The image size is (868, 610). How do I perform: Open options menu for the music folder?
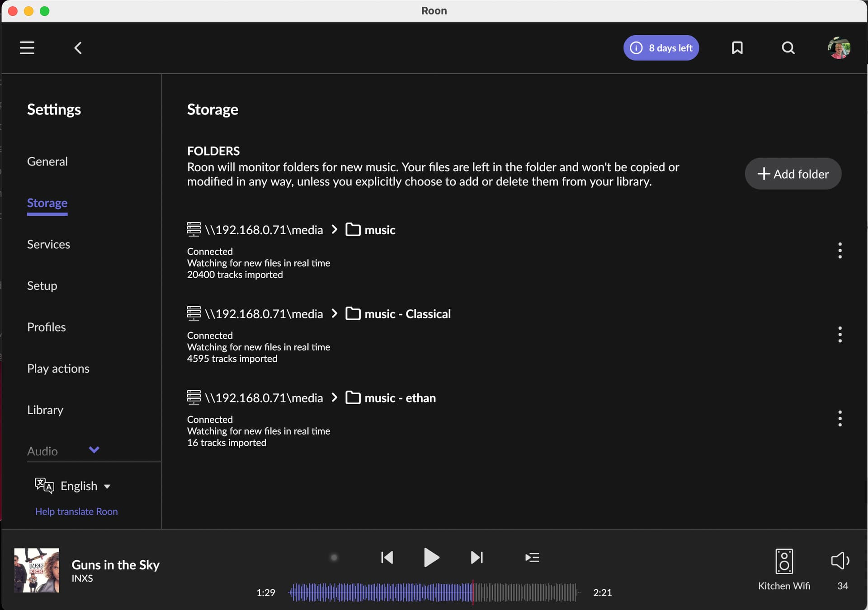point(840,251)
